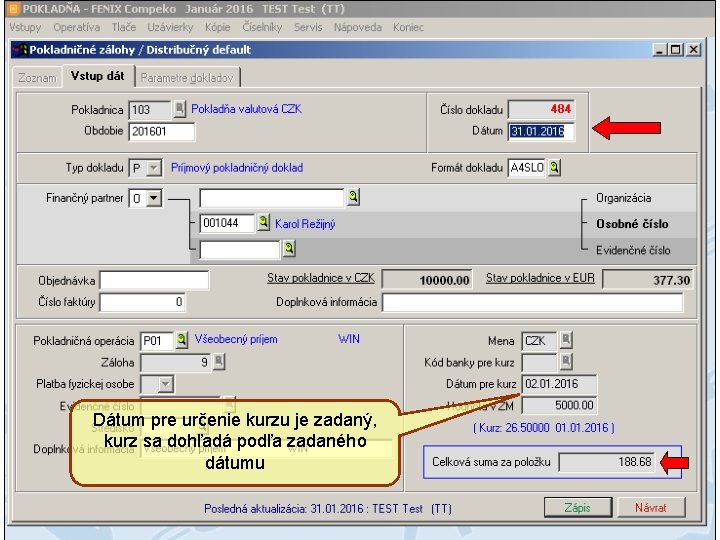Click the Číslo dokladu value 484
This screenshot has width=720, height=540.
pos(541,109)
